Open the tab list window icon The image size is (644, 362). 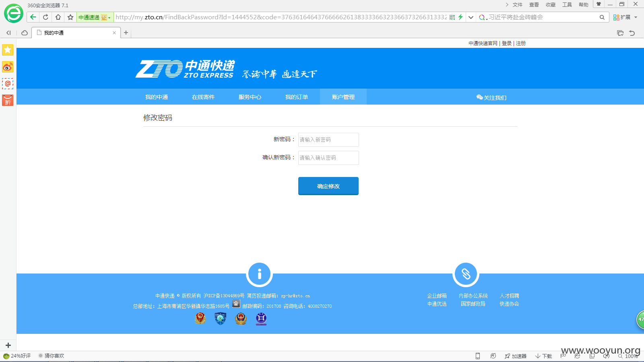pyautogui.click(x=620, y=33)
